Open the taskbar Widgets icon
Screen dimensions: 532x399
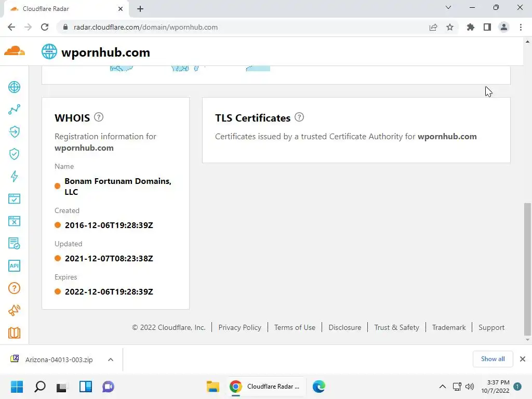[x=86, y=387]
